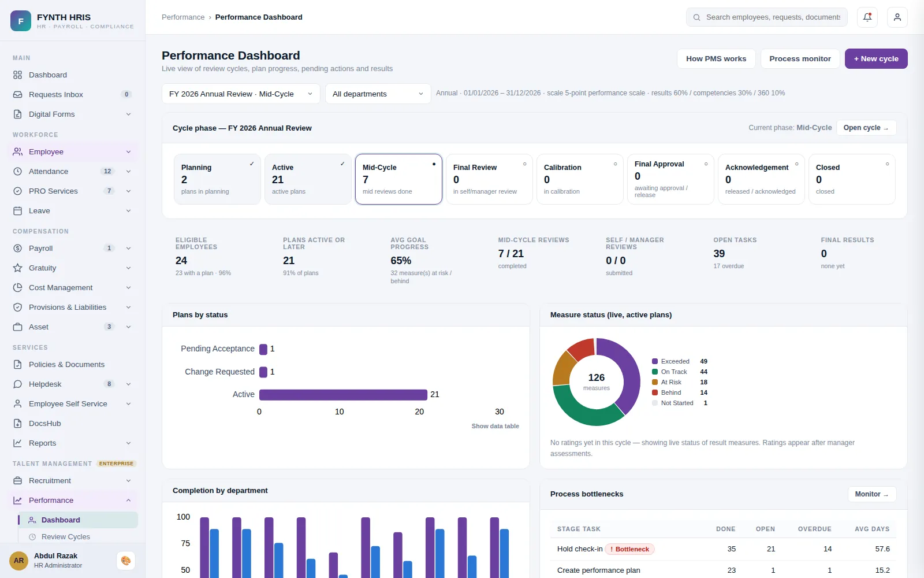Click the Payroll dollar icon

(17, 249)
